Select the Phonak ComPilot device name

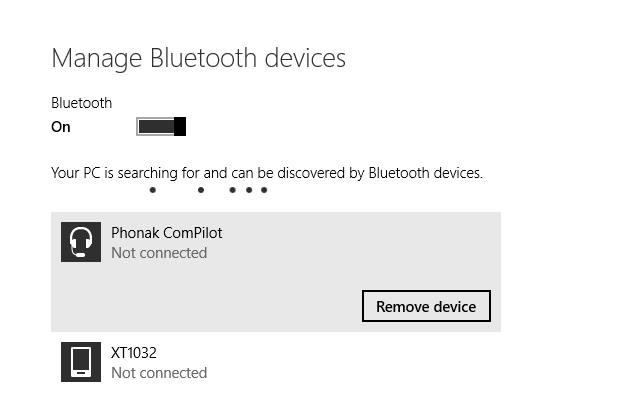[167, 233]
